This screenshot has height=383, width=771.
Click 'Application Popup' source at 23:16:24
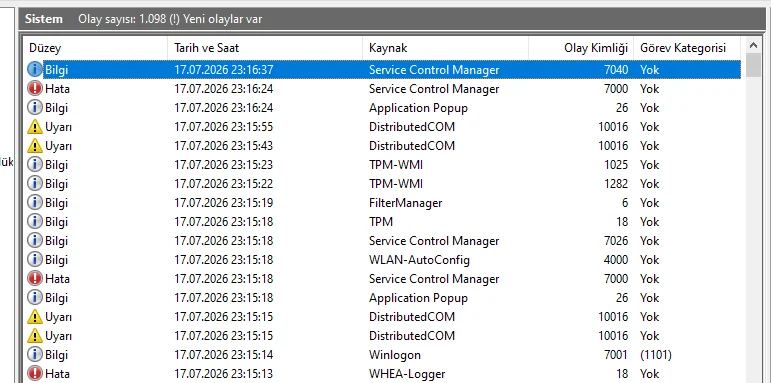418,108
